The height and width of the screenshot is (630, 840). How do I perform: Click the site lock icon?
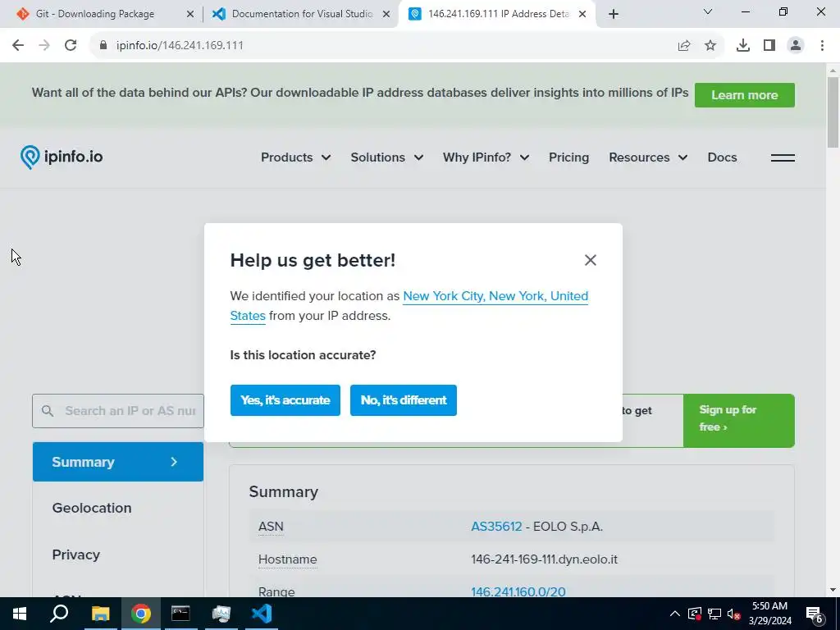(103, 46)
